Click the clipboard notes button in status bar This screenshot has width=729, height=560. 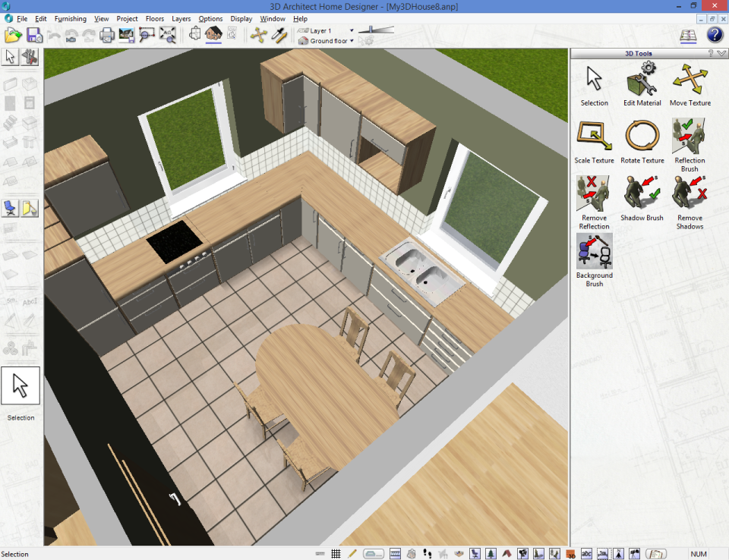[655, 553]
